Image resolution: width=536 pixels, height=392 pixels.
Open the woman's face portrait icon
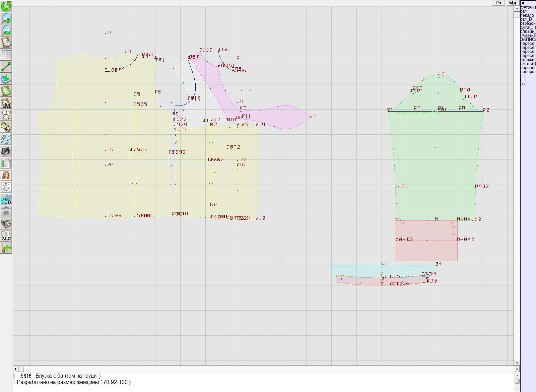6,175
